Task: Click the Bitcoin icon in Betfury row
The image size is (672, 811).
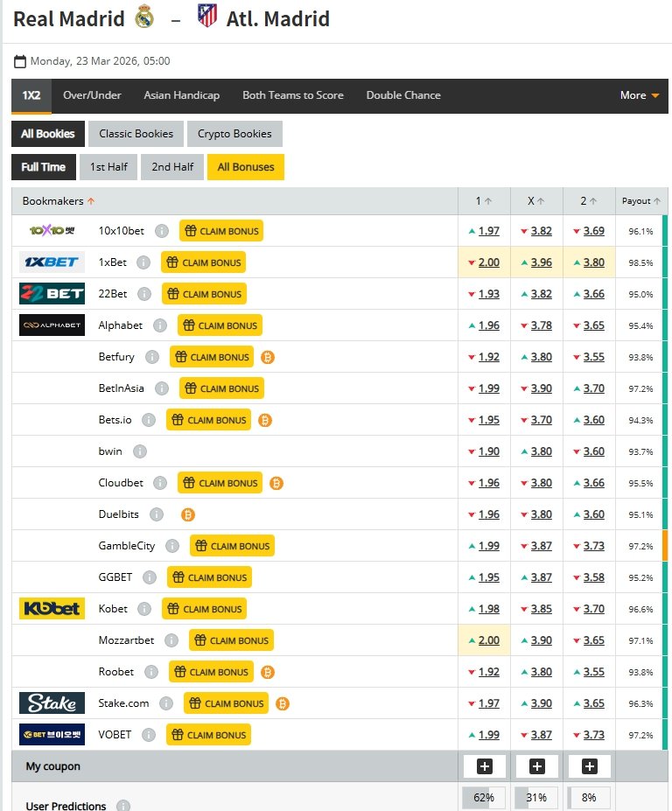Action: click(x=268, y=357)
